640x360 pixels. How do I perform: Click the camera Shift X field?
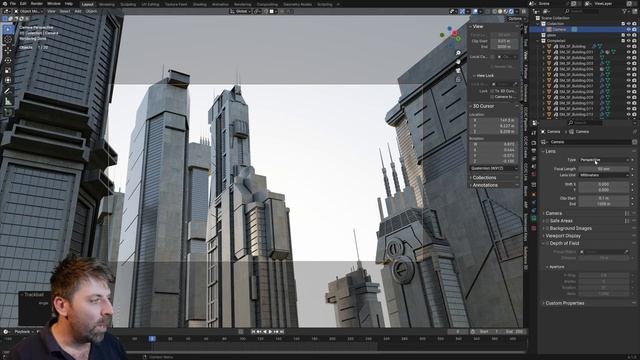click(x=604, y=184)
